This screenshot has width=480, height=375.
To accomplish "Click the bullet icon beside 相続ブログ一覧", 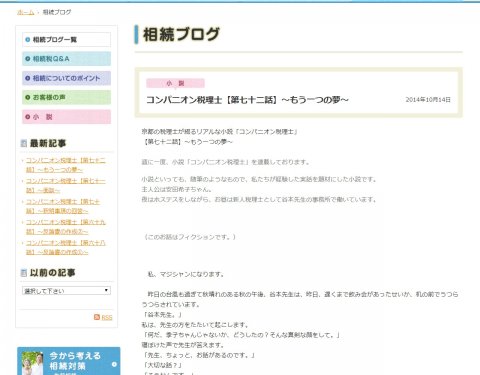I will point(28,40).
